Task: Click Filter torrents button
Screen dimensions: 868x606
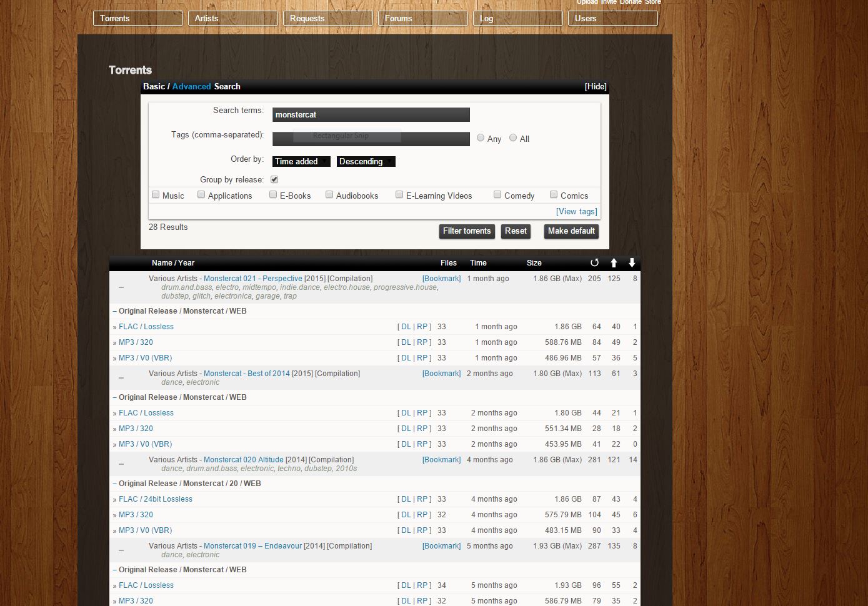Action: [x=467, y=231]
